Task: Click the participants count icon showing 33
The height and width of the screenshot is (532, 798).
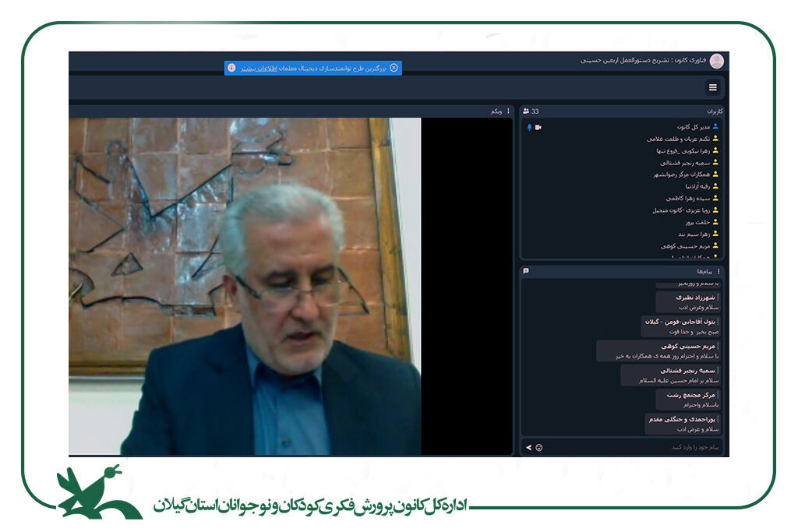Action: point(527,111)
